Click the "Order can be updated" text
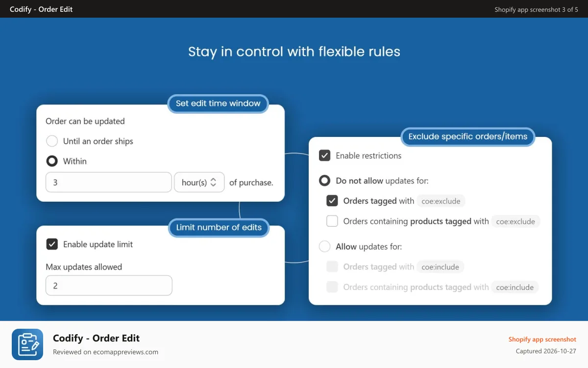This screenshot has height=368, width=588. 85,121
